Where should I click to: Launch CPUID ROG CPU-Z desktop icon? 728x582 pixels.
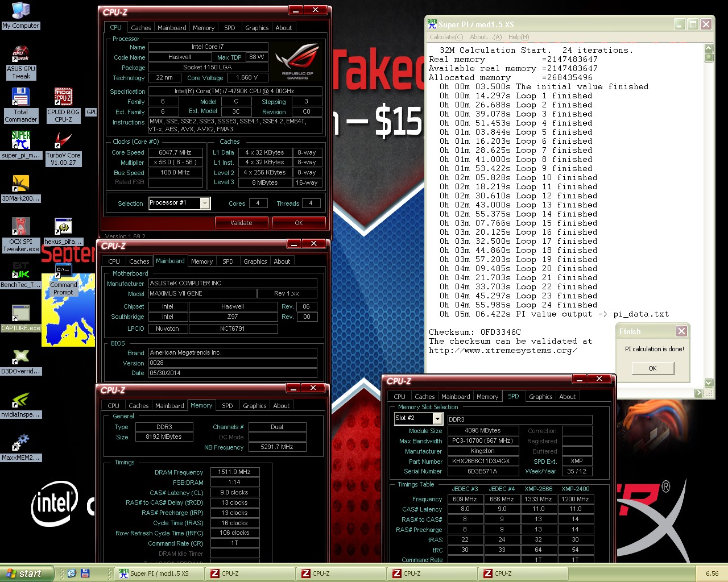[x=63, y=106]
